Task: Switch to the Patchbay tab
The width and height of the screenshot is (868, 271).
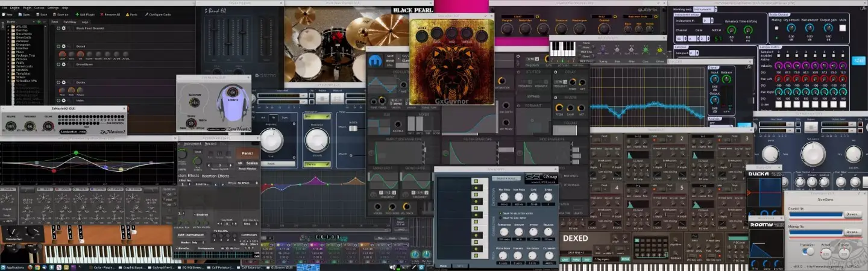Action: [71, 21]
